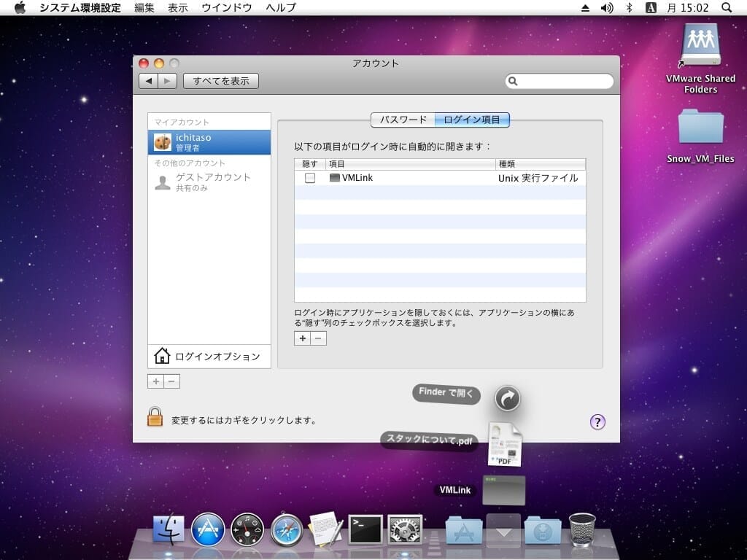The image size is (747, 560).
Task: Click Finder で開く arrow in the stack
Action: point(508,398)
